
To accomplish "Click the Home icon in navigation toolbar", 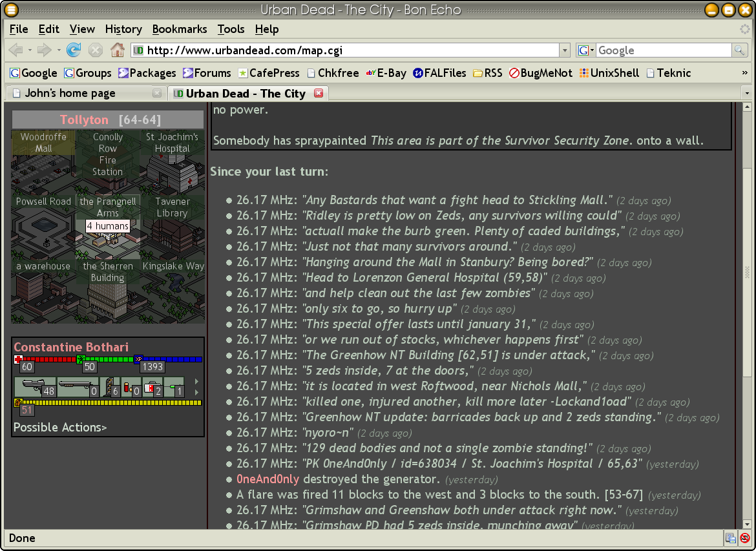I will [117, 50].
